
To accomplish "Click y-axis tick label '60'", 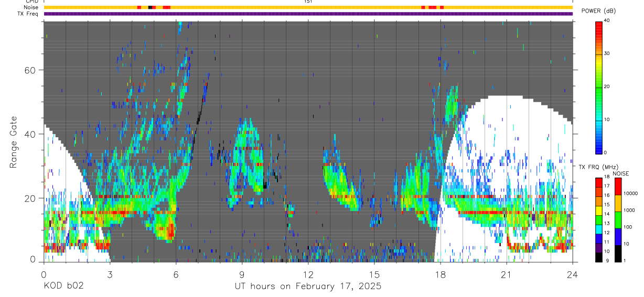I will (30, 70).
